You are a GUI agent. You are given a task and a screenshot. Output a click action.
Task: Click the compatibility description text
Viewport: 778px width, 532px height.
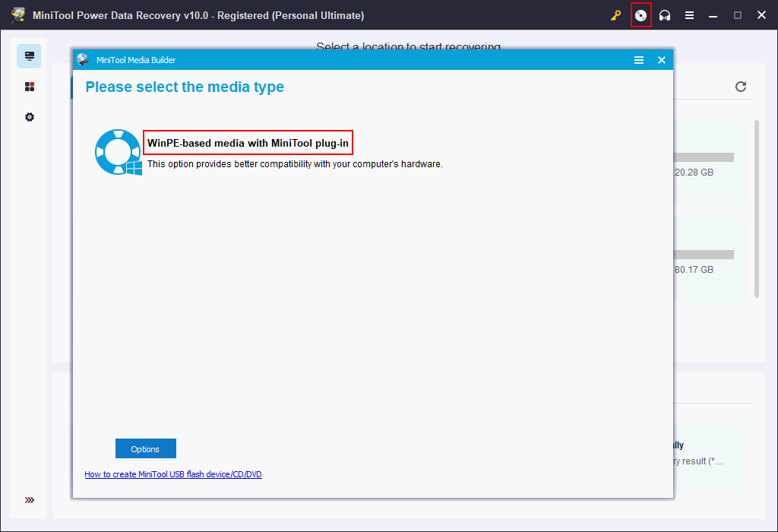(x=295, y=164)
